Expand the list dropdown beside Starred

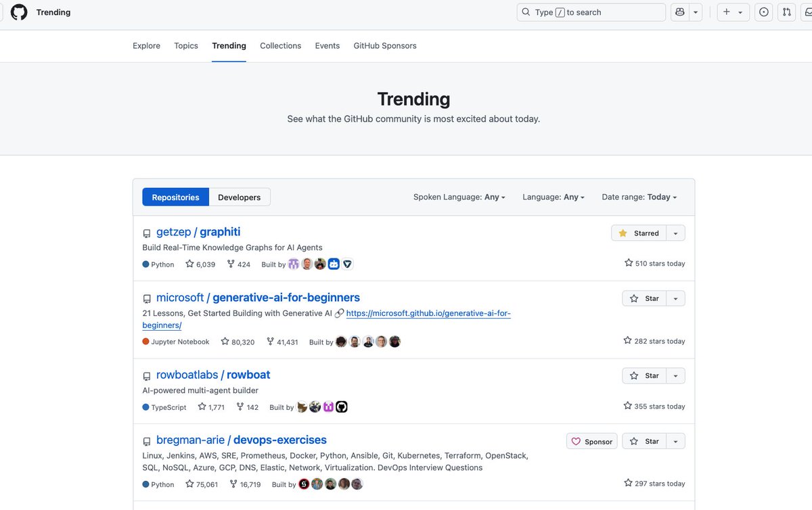point(676,233)
